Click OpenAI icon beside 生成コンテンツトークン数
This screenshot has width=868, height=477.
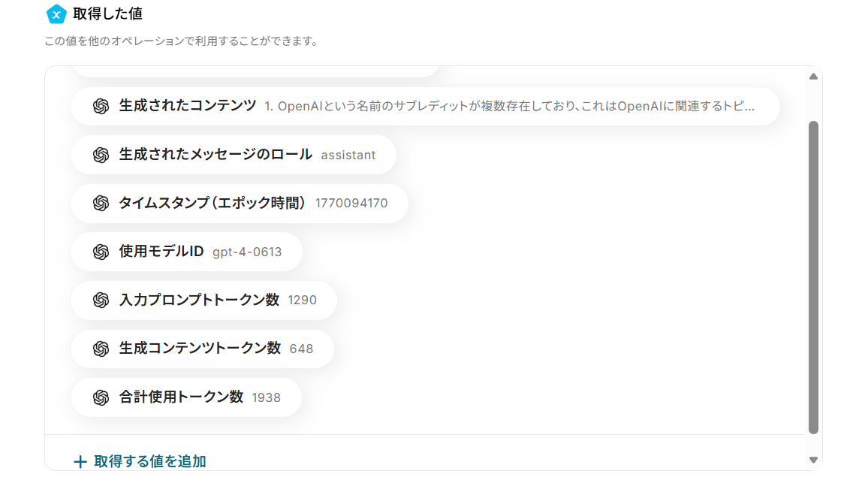click(101, 349)
